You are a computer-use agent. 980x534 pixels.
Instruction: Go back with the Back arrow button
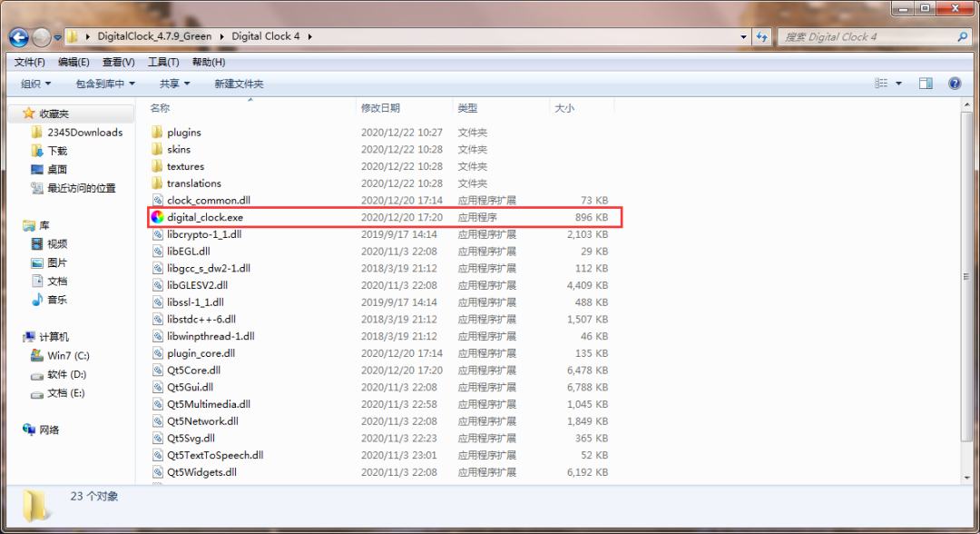(19, 37)
